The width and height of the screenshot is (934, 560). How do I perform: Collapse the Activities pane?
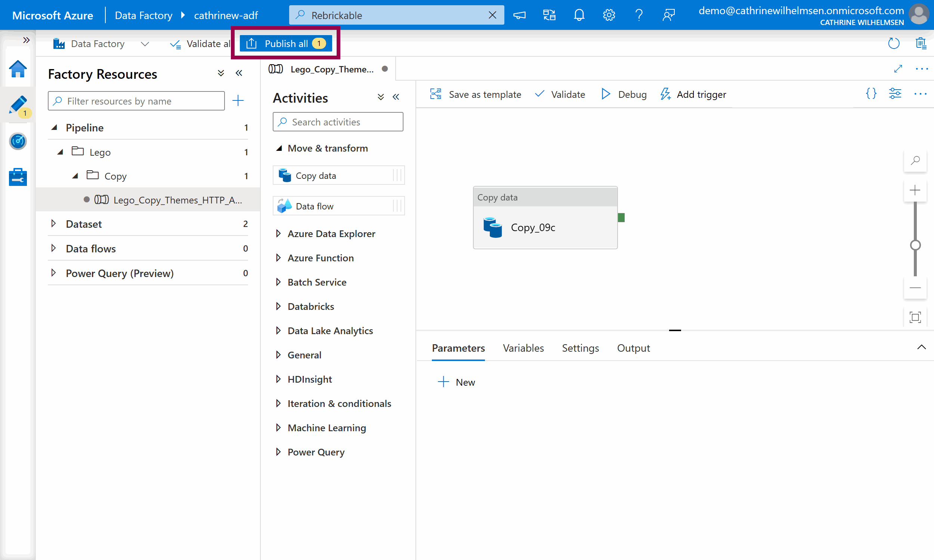[396, 97]
